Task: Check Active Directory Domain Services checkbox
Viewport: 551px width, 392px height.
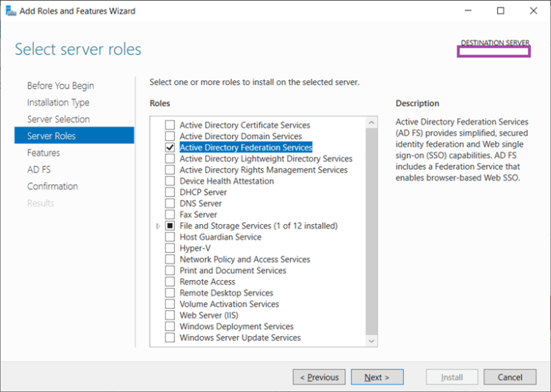Action: [x=170, y=136]
